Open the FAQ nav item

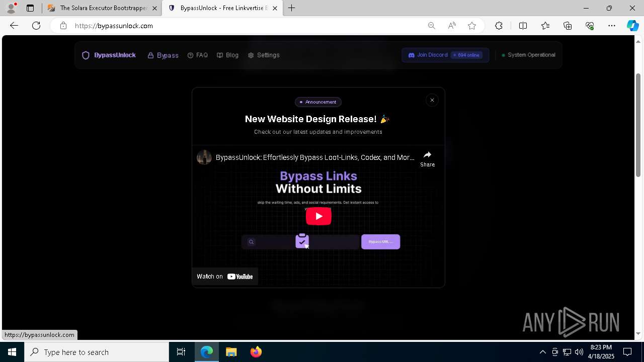(x=197, y=55)
